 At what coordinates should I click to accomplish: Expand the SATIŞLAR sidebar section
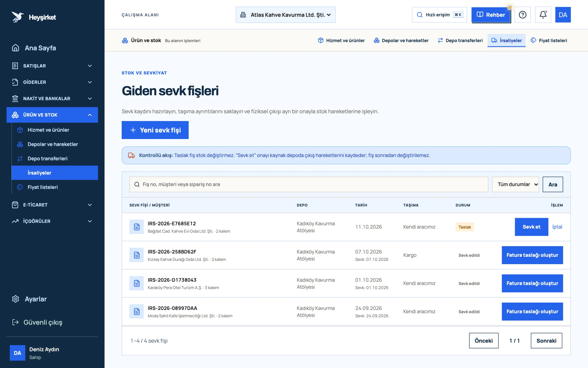click(52, 66)
